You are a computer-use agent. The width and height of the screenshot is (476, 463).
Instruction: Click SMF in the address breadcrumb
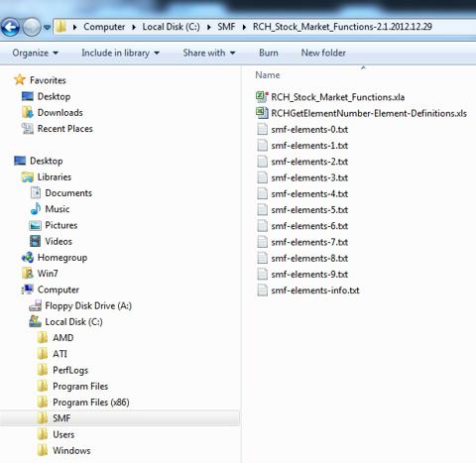click(226, 27)
